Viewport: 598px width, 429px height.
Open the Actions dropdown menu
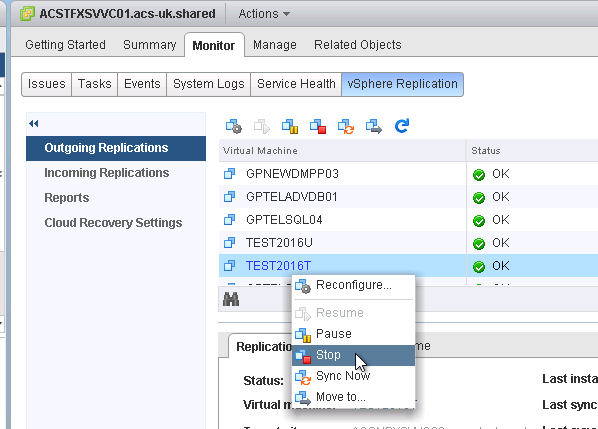pos(264,14)
